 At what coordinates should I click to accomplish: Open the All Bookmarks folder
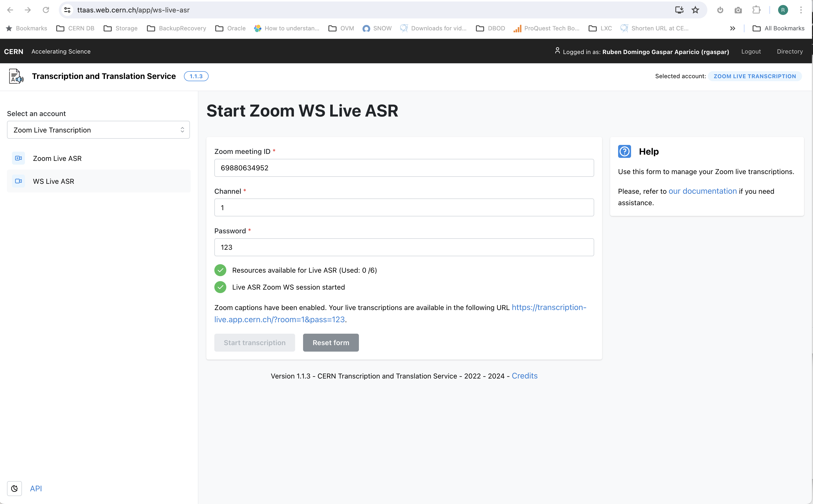[779, 28]
